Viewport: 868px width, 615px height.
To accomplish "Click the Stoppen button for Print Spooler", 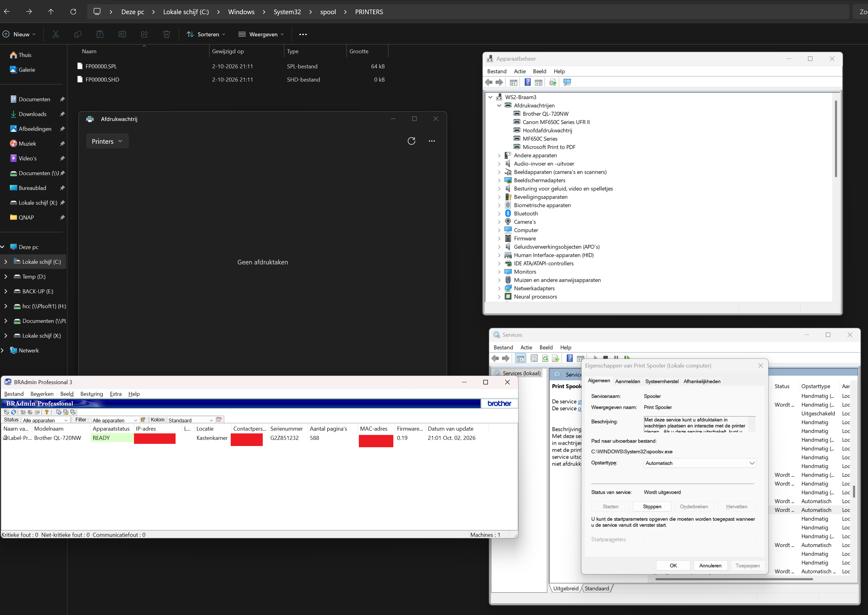I will (x=652, y=507).
